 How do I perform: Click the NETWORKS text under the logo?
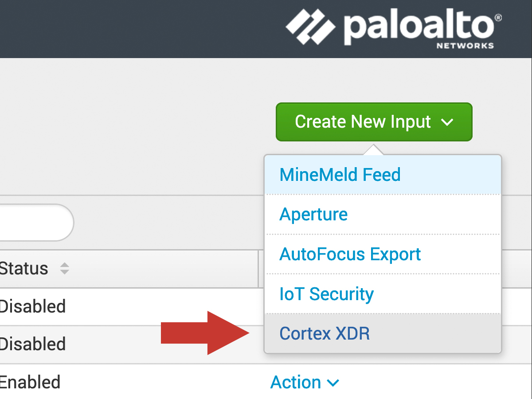pyautogui.click(x=465, y=46)
